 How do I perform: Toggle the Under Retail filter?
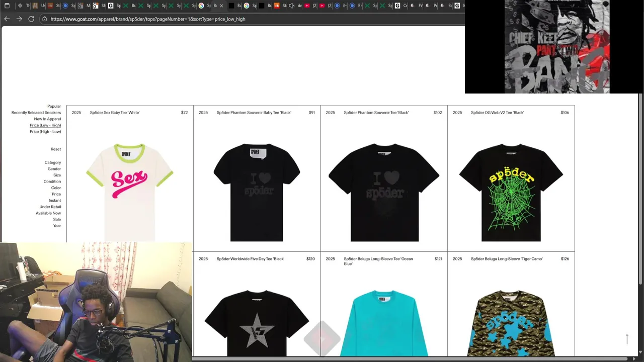click(50, 207)
